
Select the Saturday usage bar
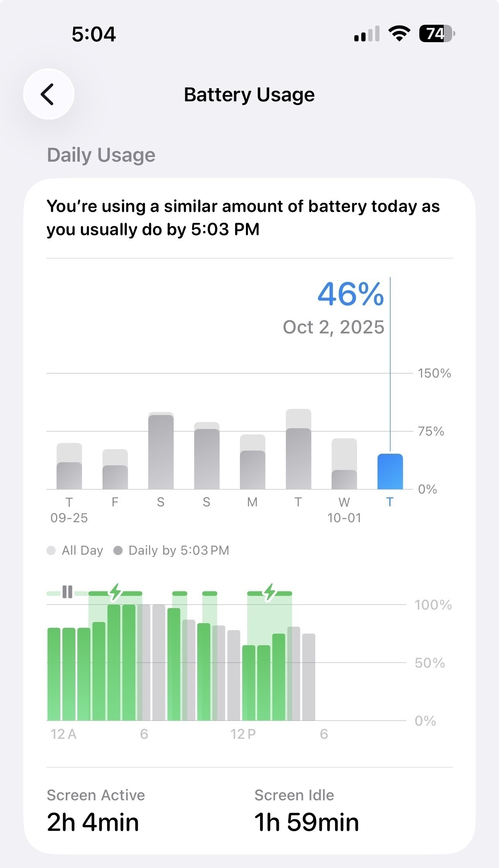click(x=161, y=452)
